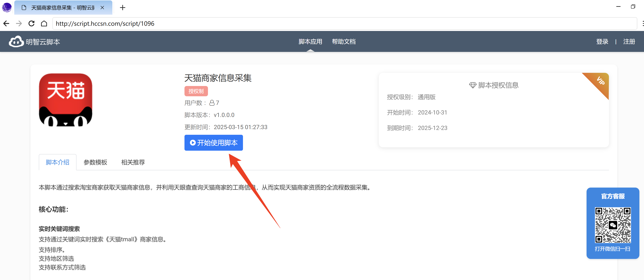This screenshot has height=280, width=644.
Task: Switch to the 相关推荐 tab
Action: coord(133,162)
